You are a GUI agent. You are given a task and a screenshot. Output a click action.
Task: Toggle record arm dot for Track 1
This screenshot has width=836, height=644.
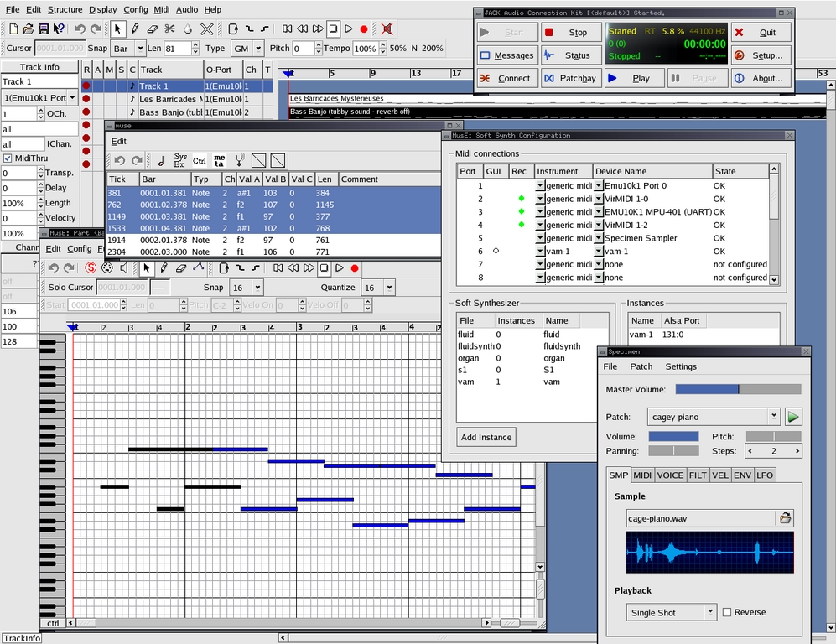click(x=86, y=86)
